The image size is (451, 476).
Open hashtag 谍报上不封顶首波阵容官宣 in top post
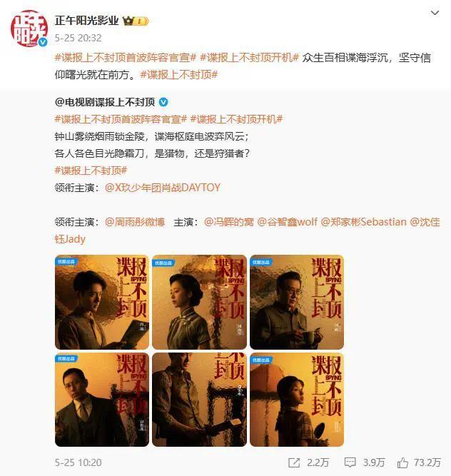coord(126,58)
